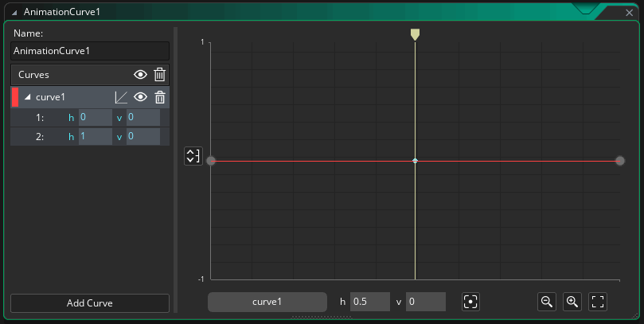Click the center on point icon
644x324 pixels.
pyautogui.click(x=470, y=302)
